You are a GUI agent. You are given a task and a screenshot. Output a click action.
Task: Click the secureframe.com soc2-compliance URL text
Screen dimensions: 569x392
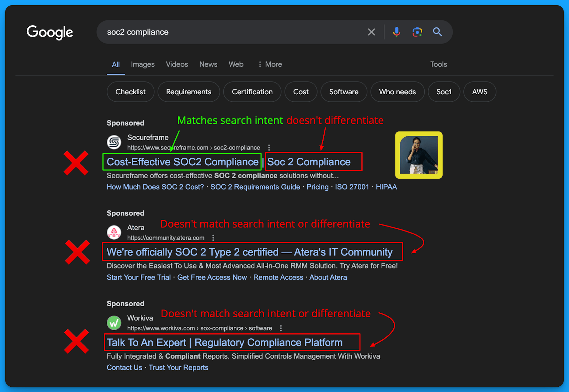tap(193, 148)
